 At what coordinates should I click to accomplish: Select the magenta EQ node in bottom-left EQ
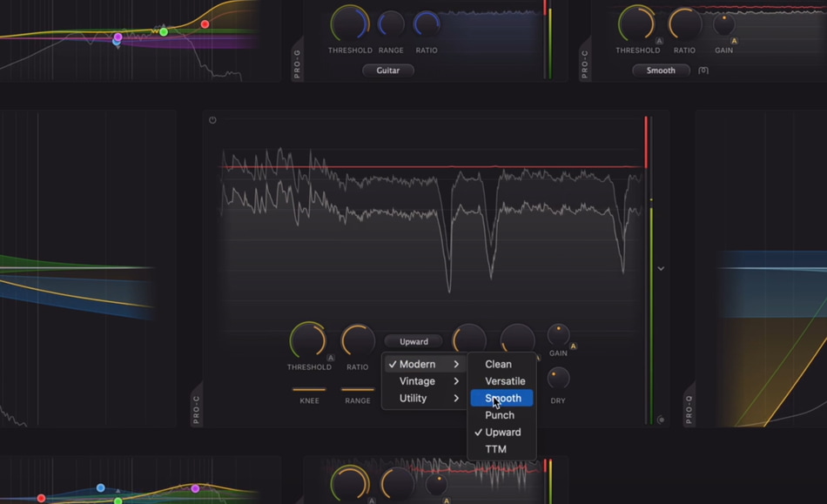click(195, 488)
